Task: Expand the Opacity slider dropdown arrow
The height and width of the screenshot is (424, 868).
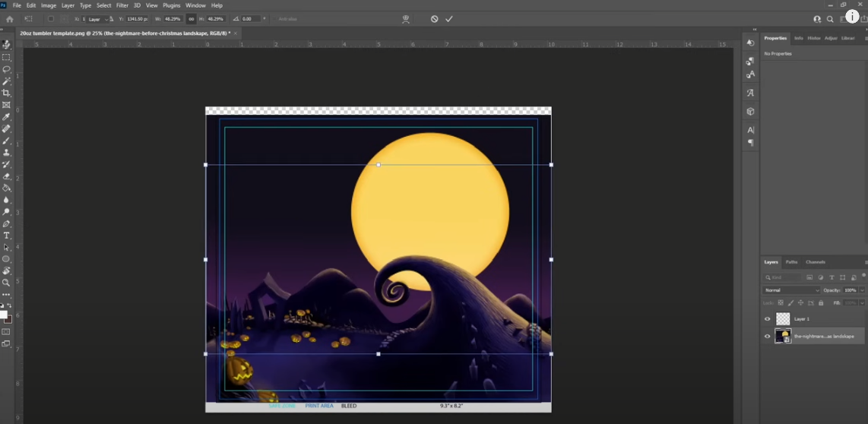Action: 862,290
